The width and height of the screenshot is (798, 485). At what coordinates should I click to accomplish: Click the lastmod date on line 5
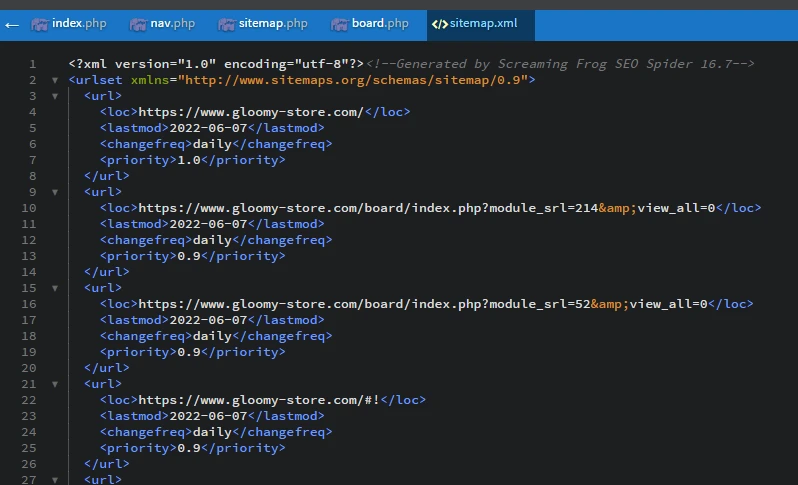[208, 128]
